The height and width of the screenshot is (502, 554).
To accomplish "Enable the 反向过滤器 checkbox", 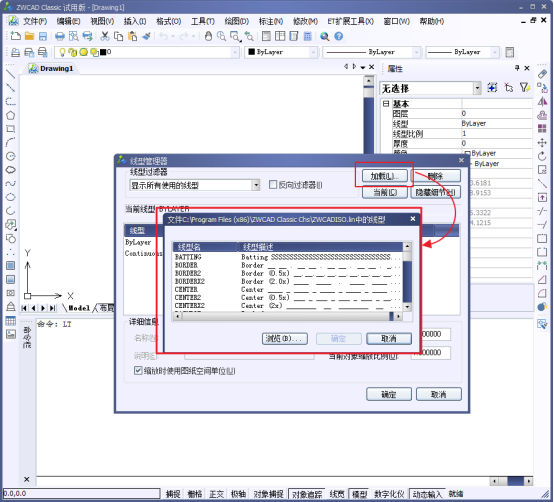I will point(273,184).
